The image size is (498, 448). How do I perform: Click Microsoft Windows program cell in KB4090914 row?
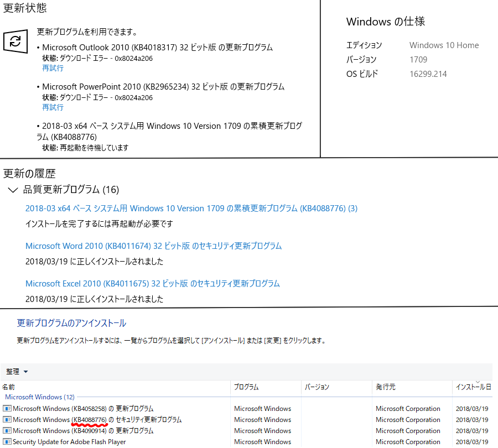tap(263, 431)
